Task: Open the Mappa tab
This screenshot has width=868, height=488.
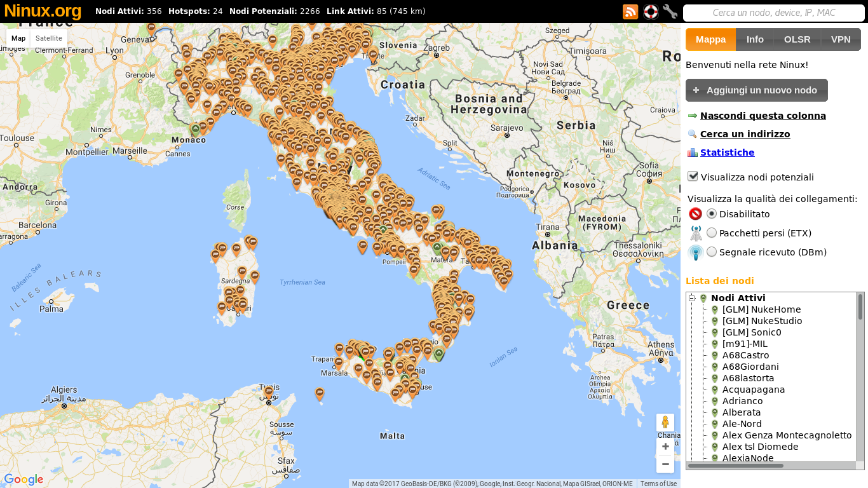Action: 710,39
